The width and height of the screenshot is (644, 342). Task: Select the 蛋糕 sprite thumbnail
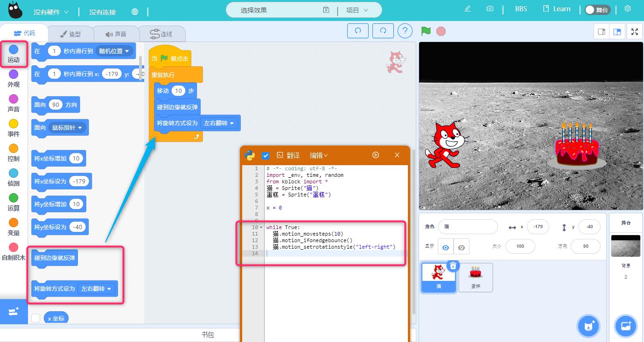tap(476, 277)
